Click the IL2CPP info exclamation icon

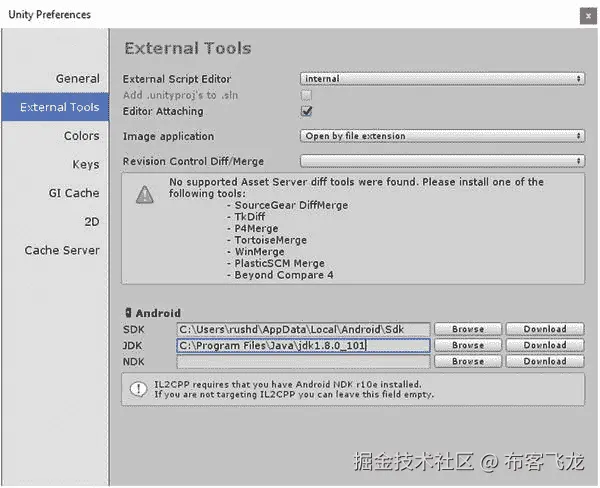tap(138, 389)
